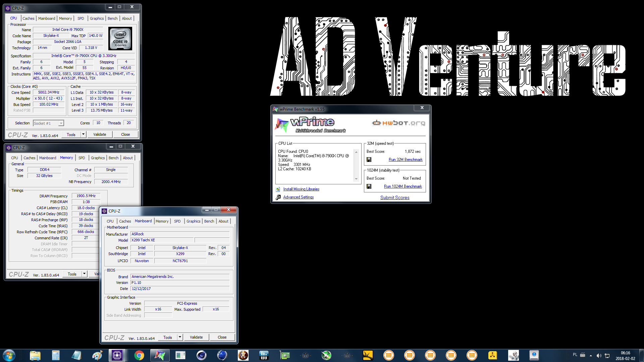The height and width of the screenshot is (362, 644).
Task: Expand Tools arrow in Mainboard window
Action: (180, 337)
